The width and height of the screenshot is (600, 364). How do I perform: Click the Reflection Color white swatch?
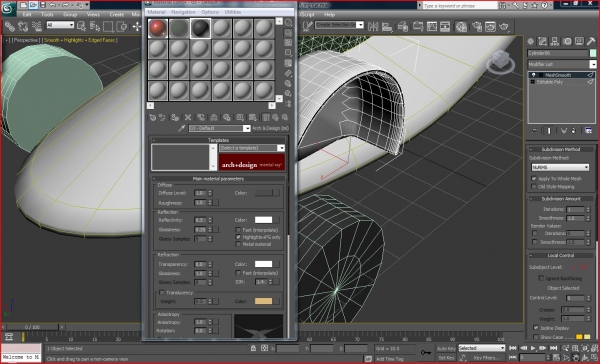[x=264, y=220]
